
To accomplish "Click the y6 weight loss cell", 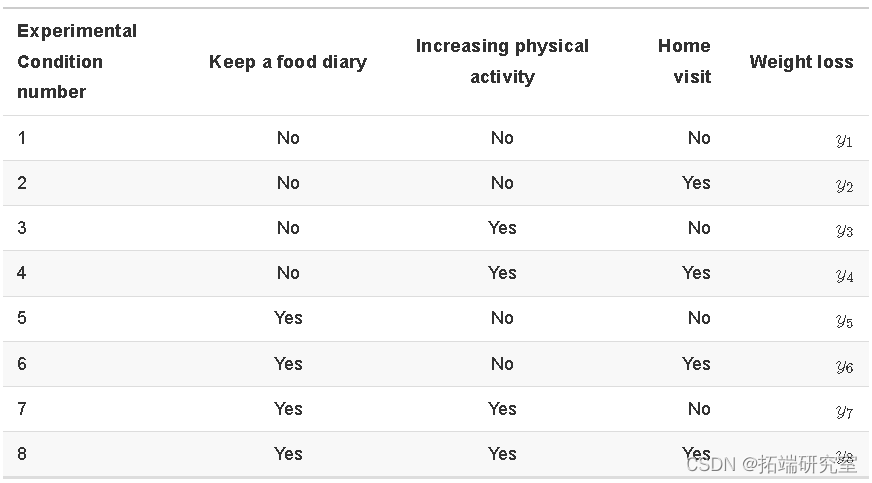I will (844, 366).
